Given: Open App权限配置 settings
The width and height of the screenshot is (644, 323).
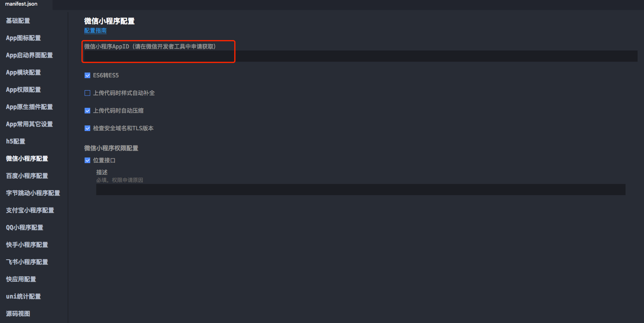Looking at the screenshot, I should click(23, 90).
